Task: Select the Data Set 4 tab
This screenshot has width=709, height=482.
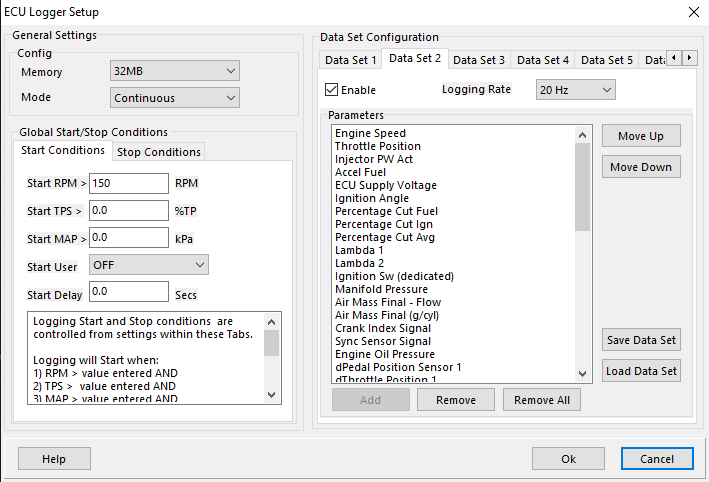Action: tap(543, 60)
